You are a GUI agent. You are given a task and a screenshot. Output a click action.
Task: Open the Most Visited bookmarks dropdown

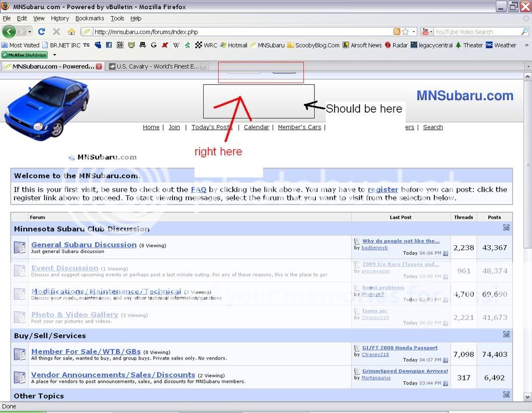tap(20, 45)
